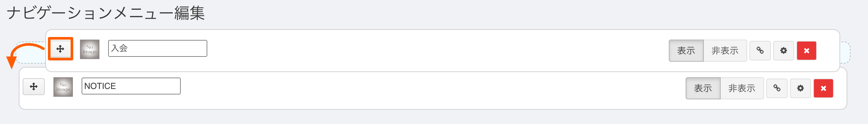Click empty space inside the 入会 row card
868x124 pixels.
pyautogui.click(x=404, y=51)
